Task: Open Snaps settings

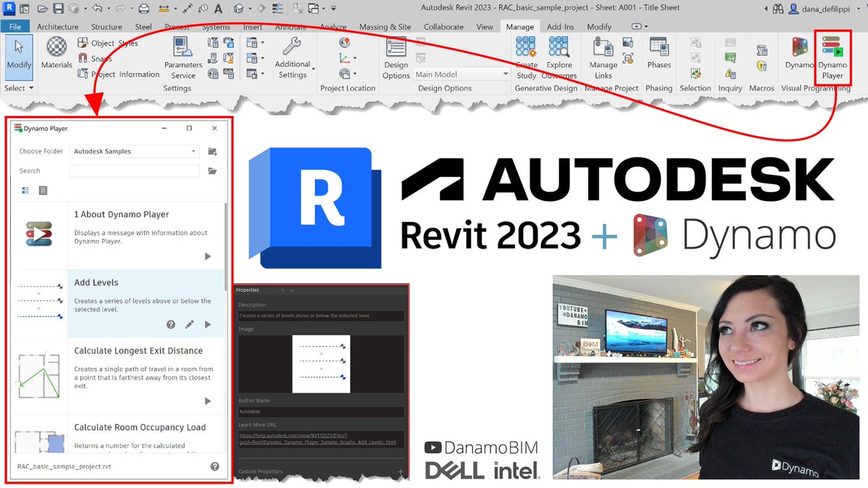Action: pos(95,59)
